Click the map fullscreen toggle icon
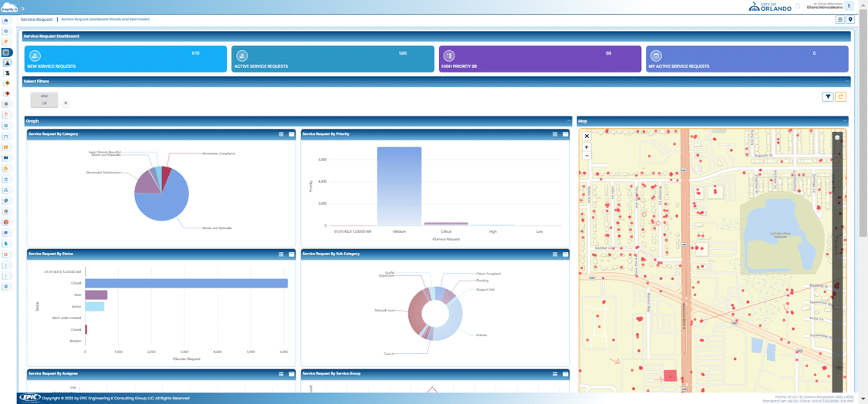The image size is (868, 404). (586, 136)
